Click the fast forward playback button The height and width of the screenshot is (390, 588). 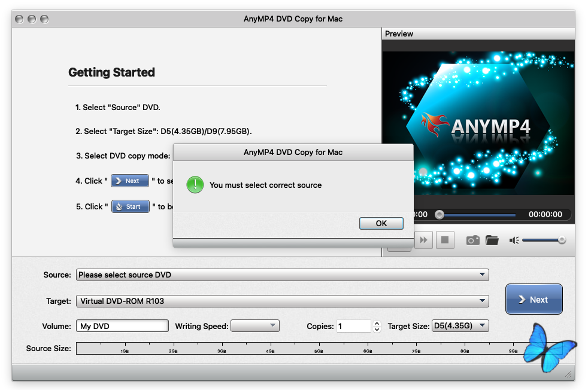(x=423, y=240)
